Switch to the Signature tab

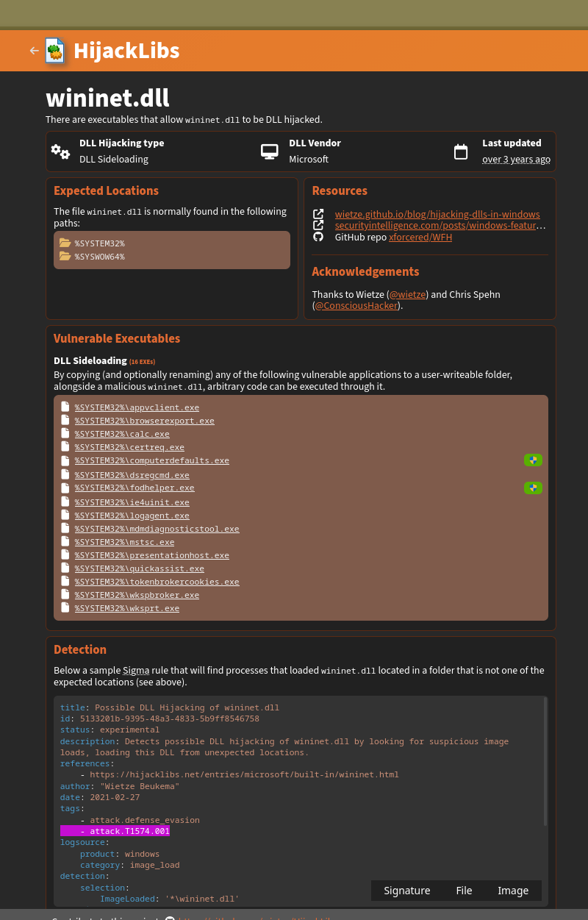point(406,891)
